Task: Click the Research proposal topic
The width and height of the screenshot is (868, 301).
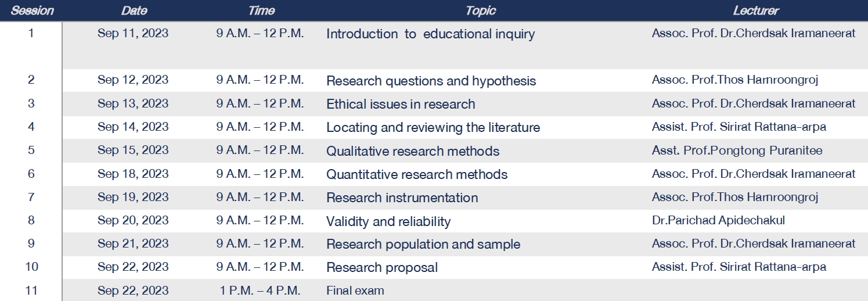Action: 382,268
